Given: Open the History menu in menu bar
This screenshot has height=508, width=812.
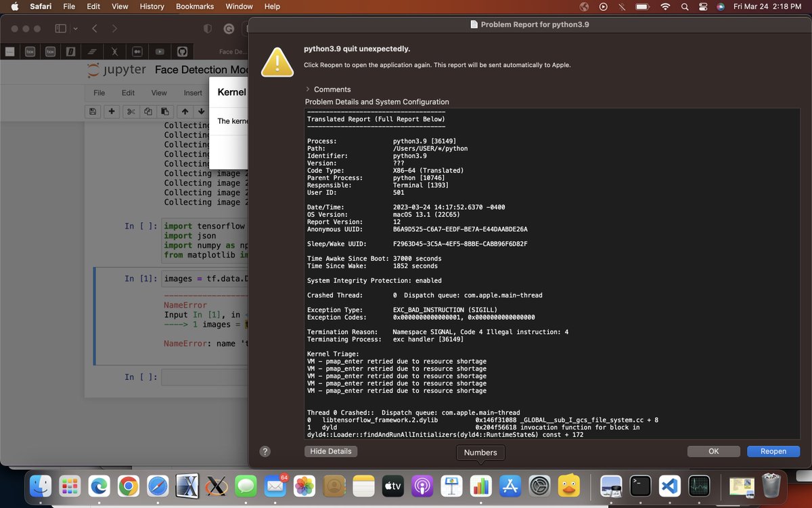Looking at the screenshot, I should pyautogui.click(x=152, y=6).
